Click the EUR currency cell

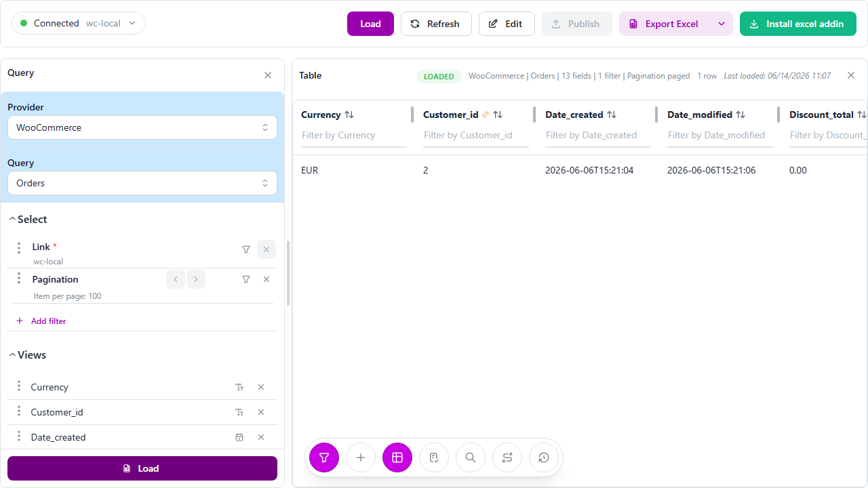coord(310,170)
